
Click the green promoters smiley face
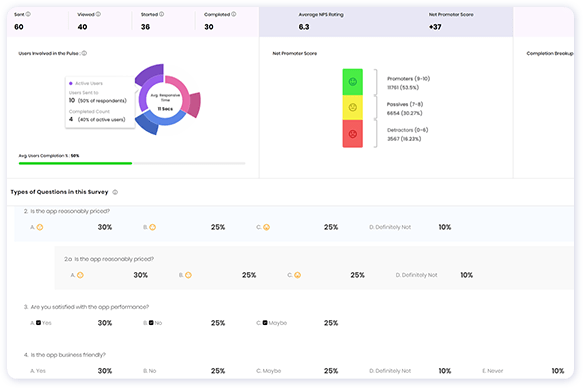(352, 82)
